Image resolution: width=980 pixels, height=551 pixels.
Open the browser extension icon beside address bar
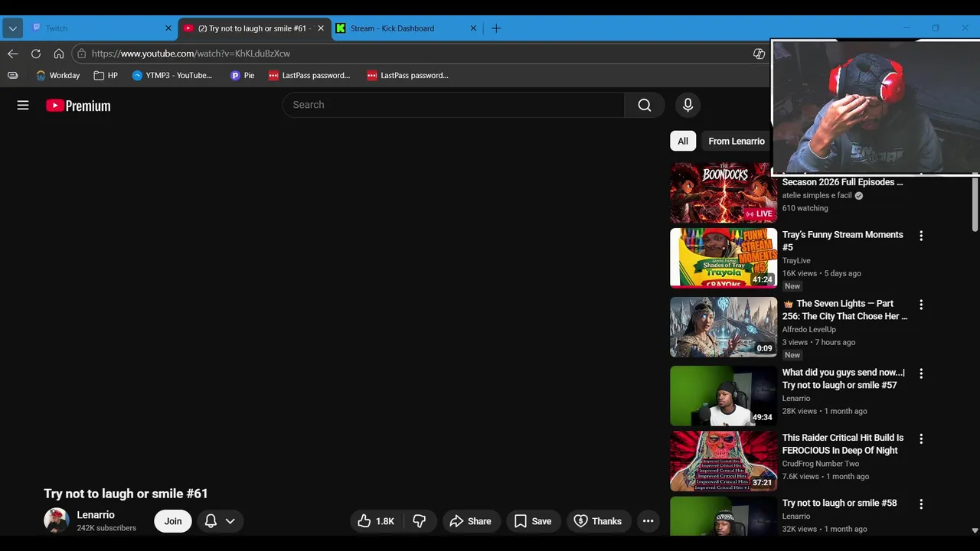(x=759, y=54)
